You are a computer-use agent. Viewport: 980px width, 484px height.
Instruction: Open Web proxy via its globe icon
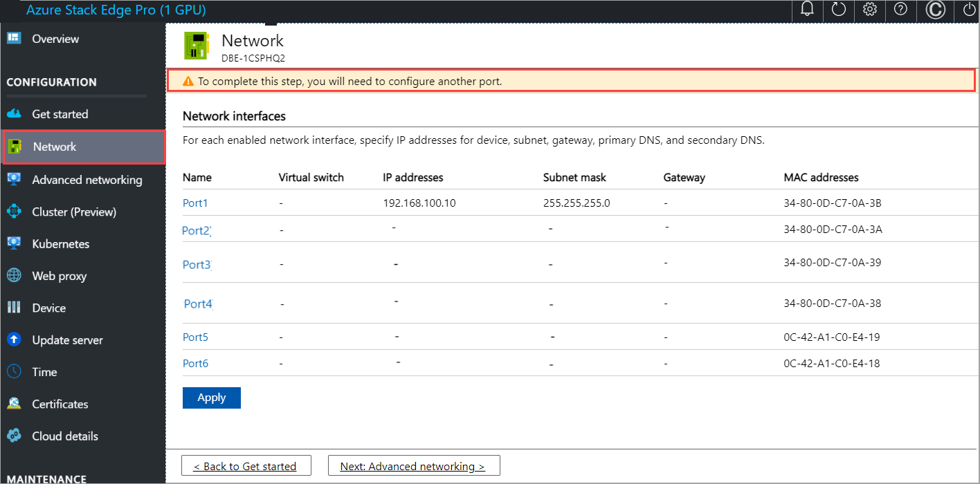click(x=14, y=275)
